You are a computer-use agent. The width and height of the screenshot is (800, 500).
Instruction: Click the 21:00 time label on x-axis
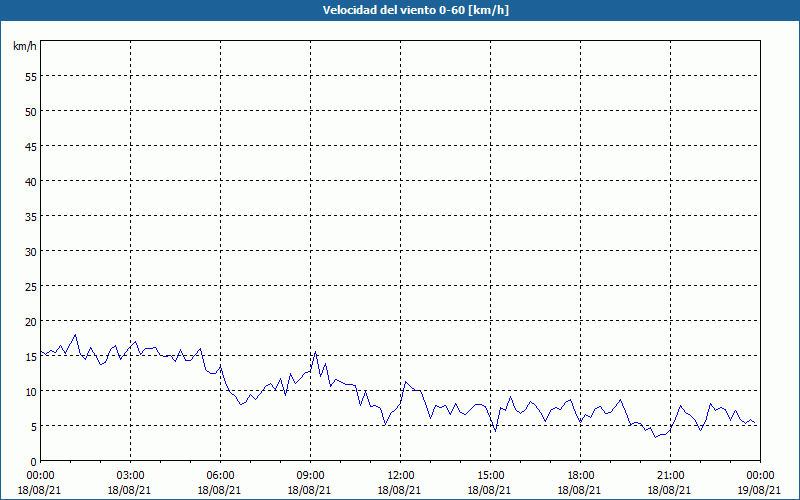(670, 476)
